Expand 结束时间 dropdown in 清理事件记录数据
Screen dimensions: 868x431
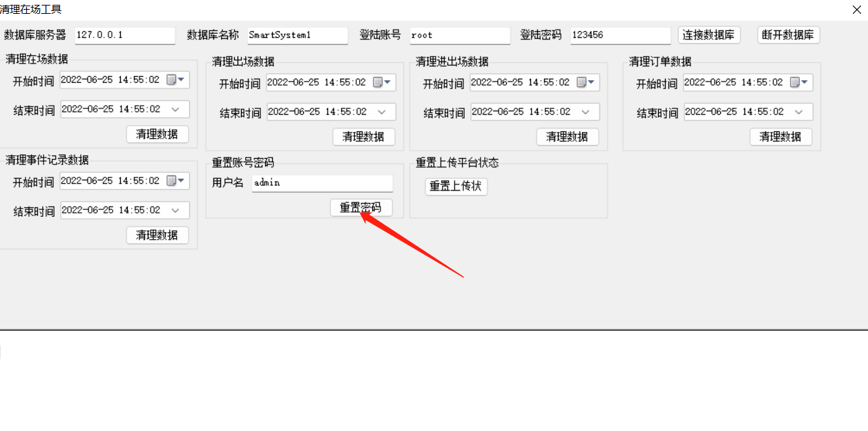(x=175, y=210)
